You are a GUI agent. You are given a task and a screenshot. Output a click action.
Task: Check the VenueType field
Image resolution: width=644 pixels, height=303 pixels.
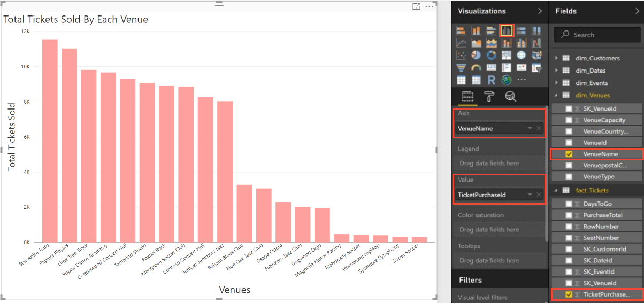point(569,176)
